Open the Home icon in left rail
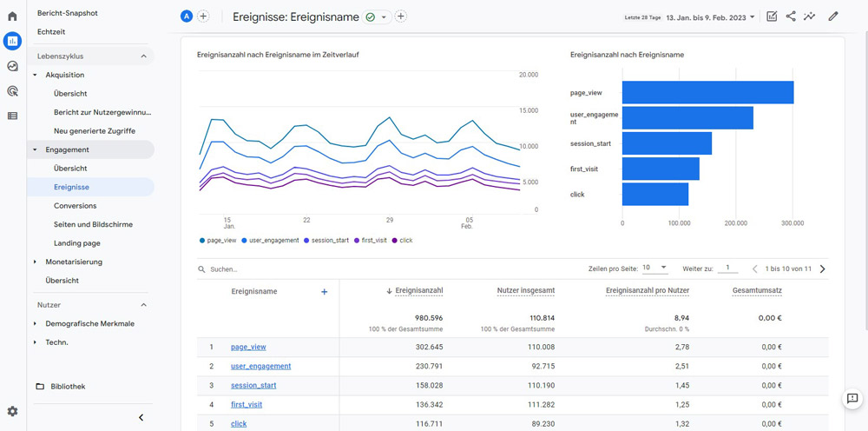The image size is (868, 431). (12, 16)
